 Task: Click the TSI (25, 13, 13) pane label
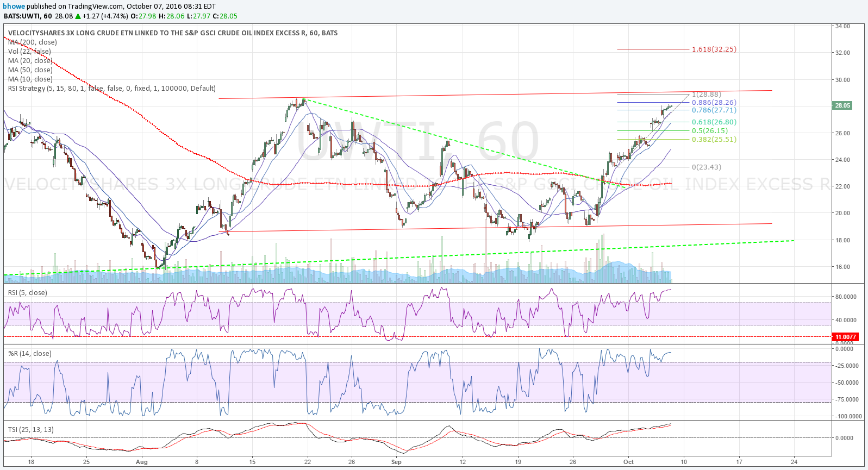point(31,430)
